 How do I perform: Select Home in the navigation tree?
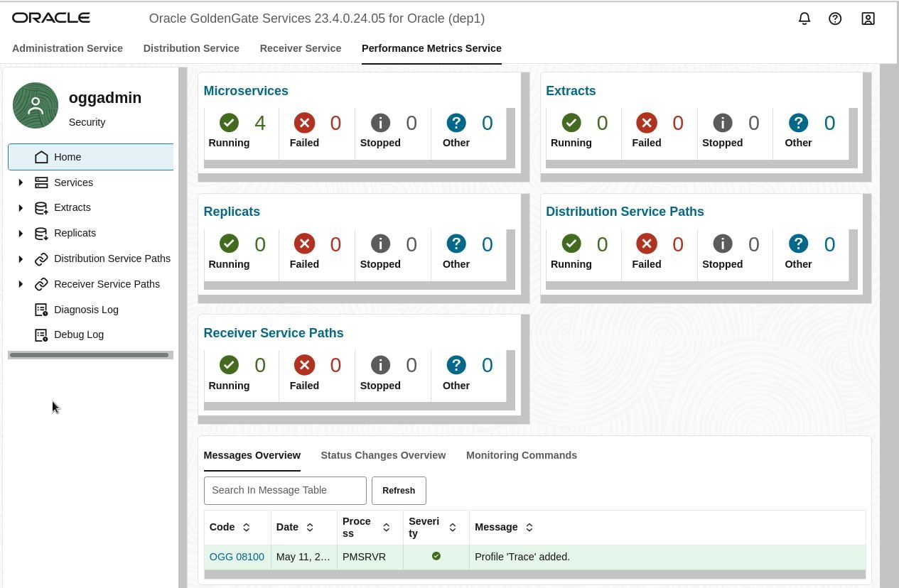[91, 157]
